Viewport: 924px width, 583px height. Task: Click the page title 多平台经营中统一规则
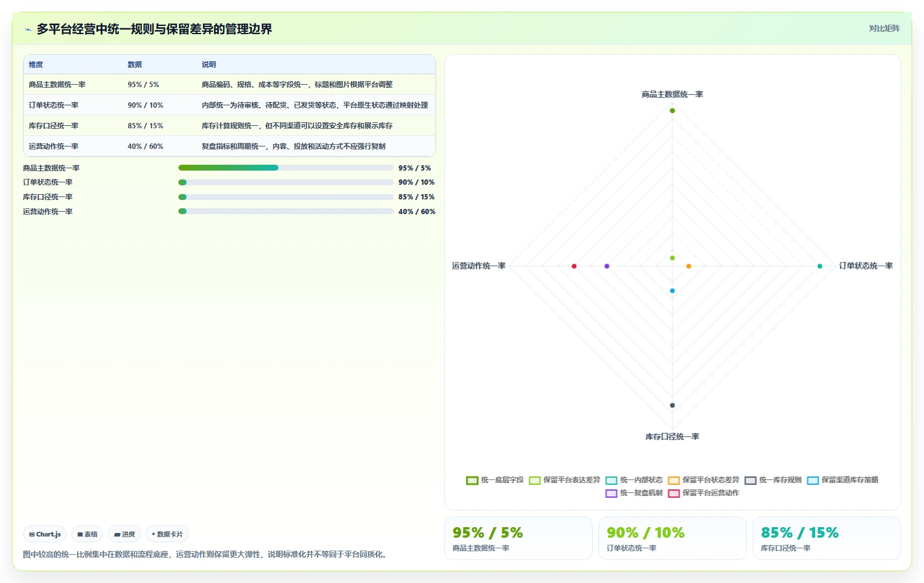coord(154,29)
